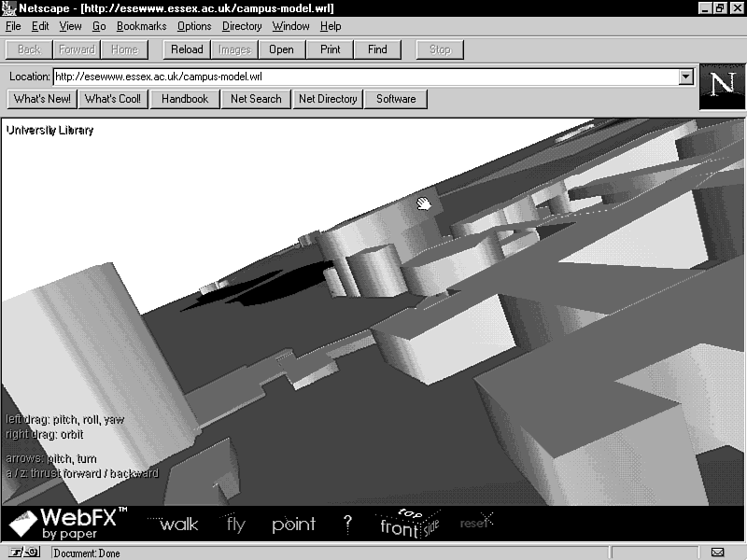Click inside the Location URL field
Screen dimensions: 747x560
coord(364,77)
